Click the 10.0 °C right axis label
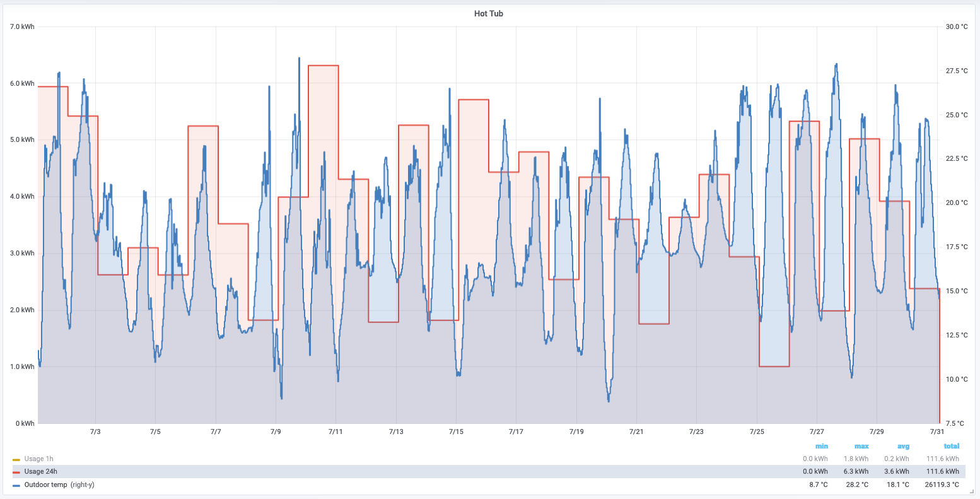This screenshot has height=499, width=980. [x=956, y=379]
